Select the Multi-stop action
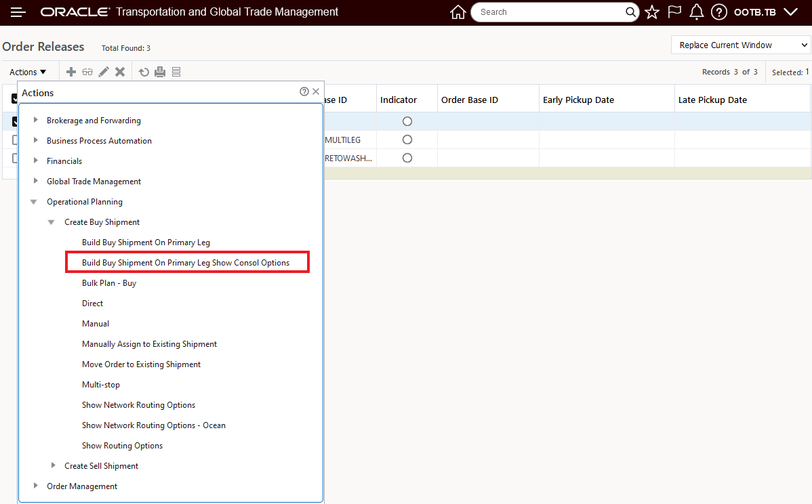 [x=101, y=385]
